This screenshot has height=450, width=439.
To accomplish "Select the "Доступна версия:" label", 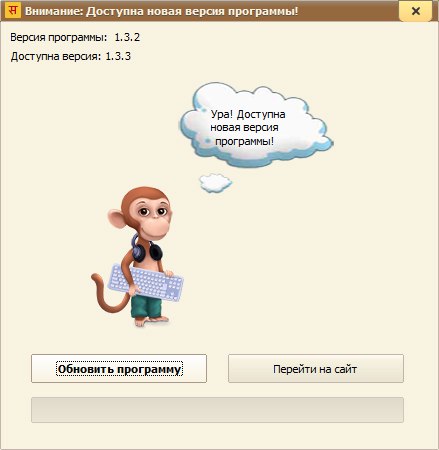I will pyautogui.click(x=56, y=56).
